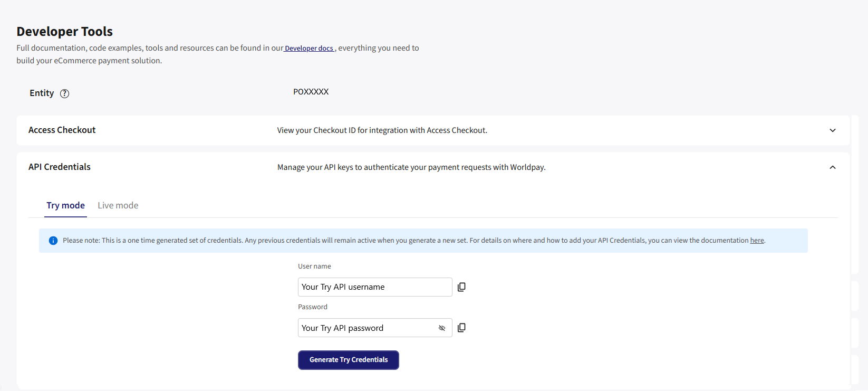Open the Developer docs link
Viewport: 868px width, 391px height.
coord(309,49)
